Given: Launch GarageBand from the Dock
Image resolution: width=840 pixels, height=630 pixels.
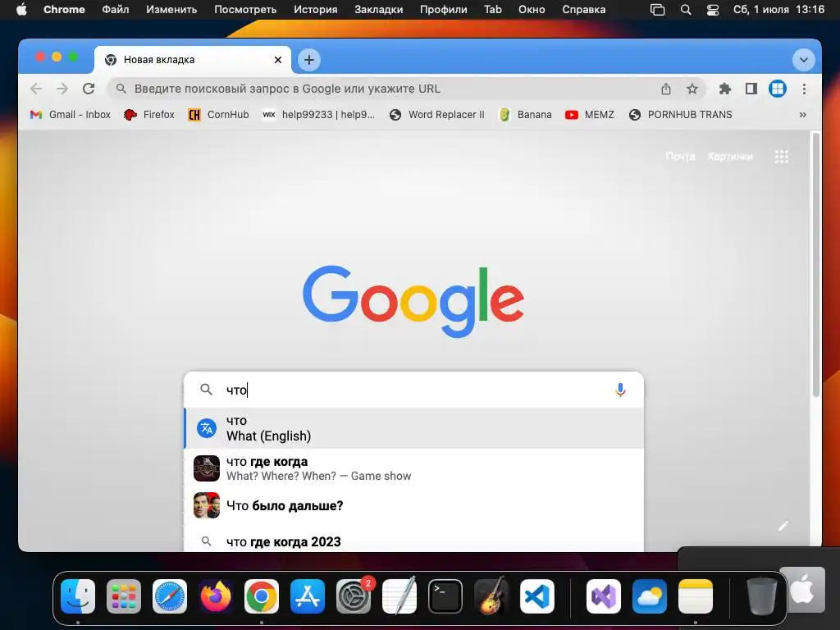Looking at the screenshot, I should click(x=491, y=596).
